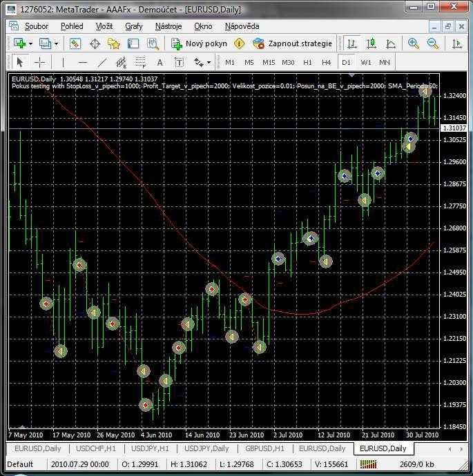Open the New Chart dropdown arrow
473x476 pixels.
pos(30,44)
